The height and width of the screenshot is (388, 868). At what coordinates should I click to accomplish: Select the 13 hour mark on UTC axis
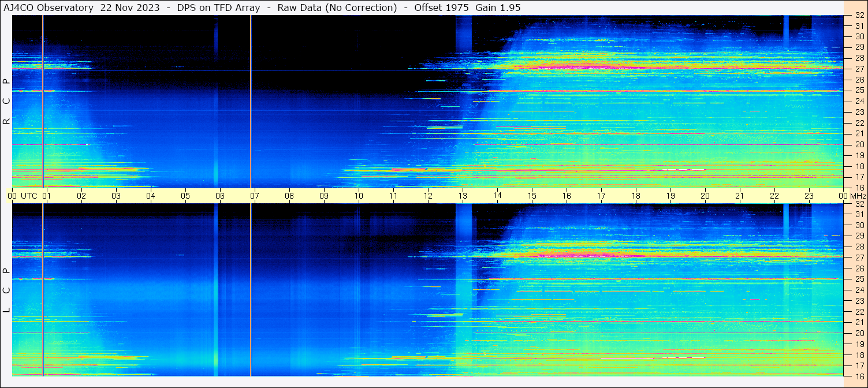pyautogui.click(x=462, y=196)
